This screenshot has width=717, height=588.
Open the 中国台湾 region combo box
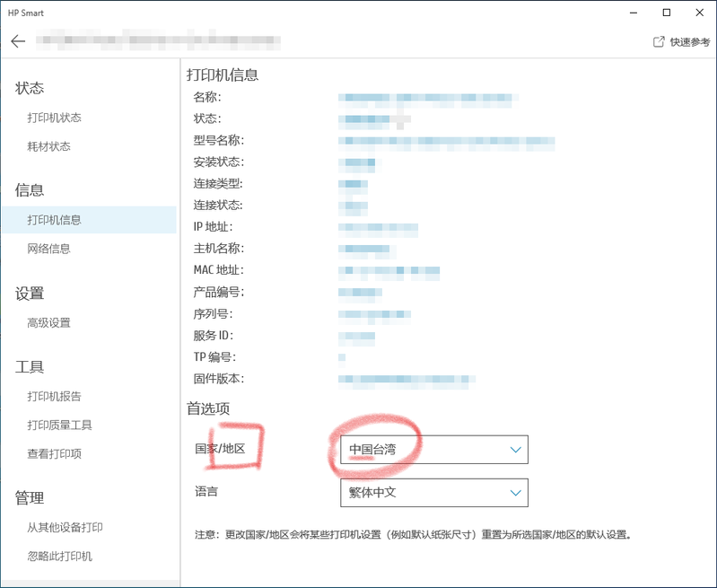coord(422,449)
